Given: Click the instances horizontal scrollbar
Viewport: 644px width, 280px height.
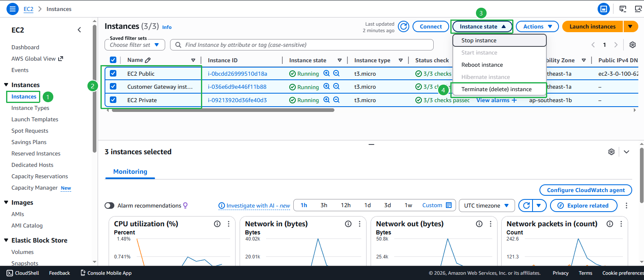Looking at the screenshot, I should click(x=223, y=110).
